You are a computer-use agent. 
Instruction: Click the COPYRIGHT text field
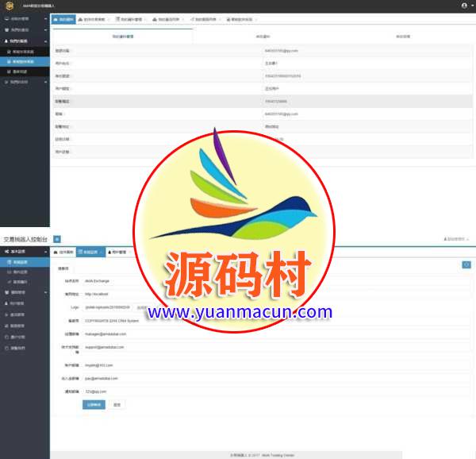click(x=276, y=321)
